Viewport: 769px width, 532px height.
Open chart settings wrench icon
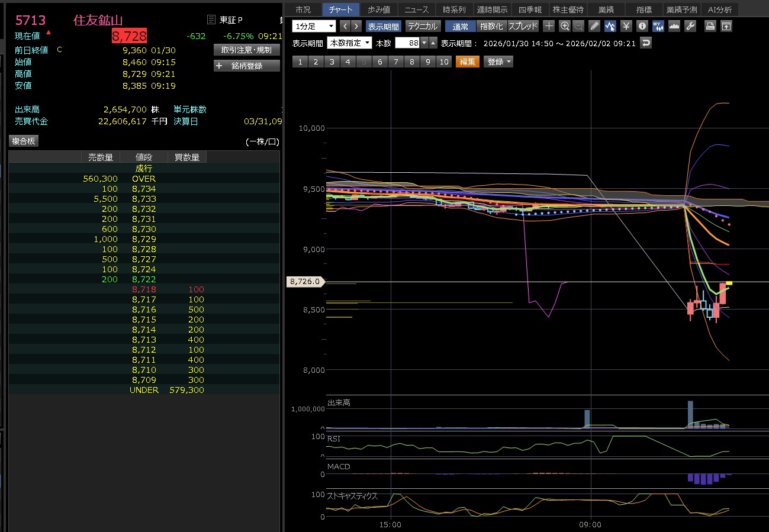pos(690,26)
